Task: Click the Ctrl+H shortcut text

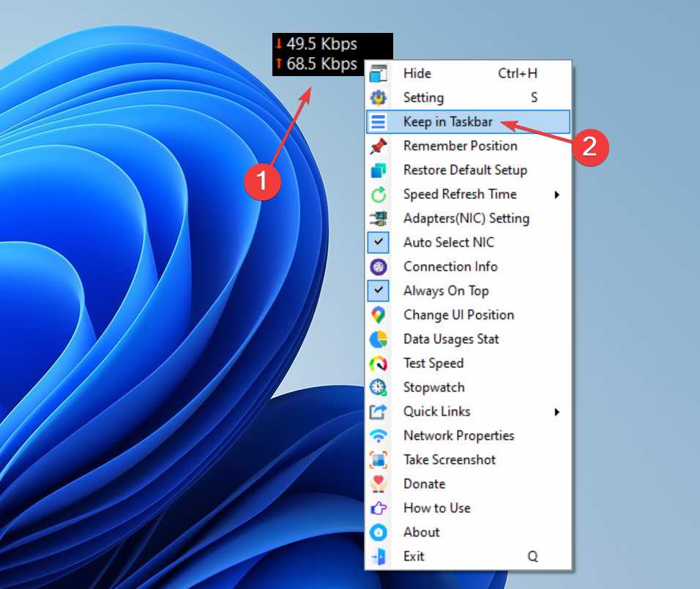Action: (x=518, y=73)
